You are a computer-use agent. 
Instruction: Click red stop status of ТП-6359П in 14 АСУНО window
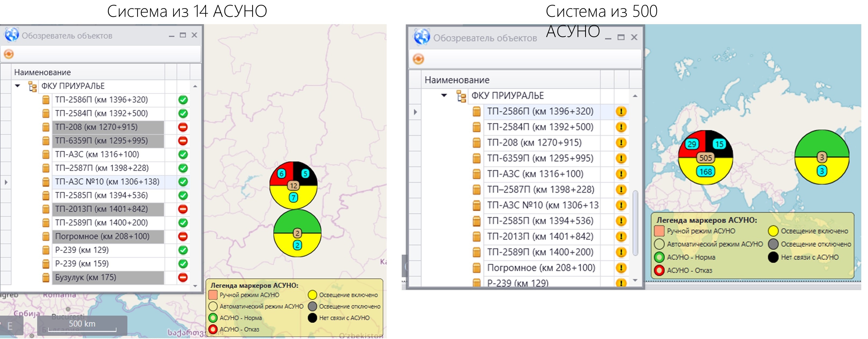183,141
